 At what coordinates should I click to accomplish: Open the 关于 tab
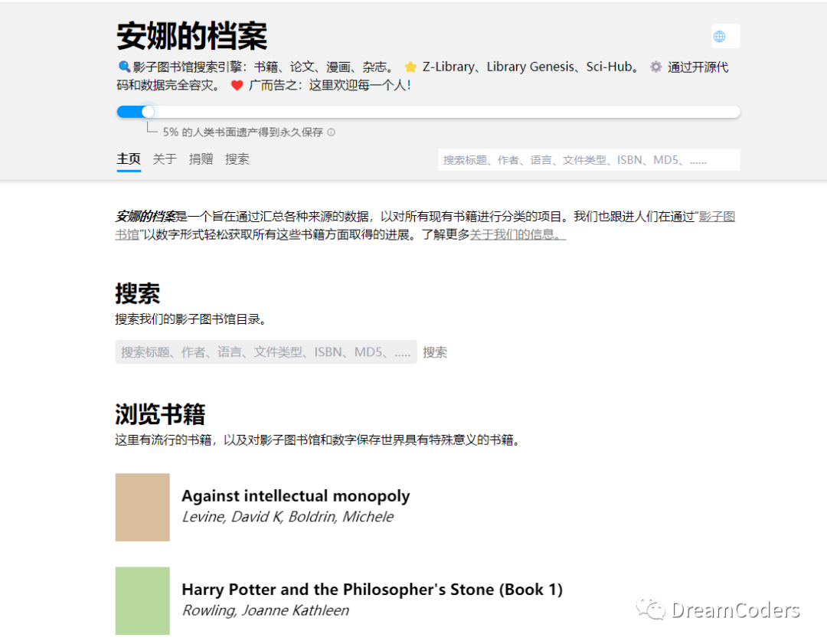[165, 159]
